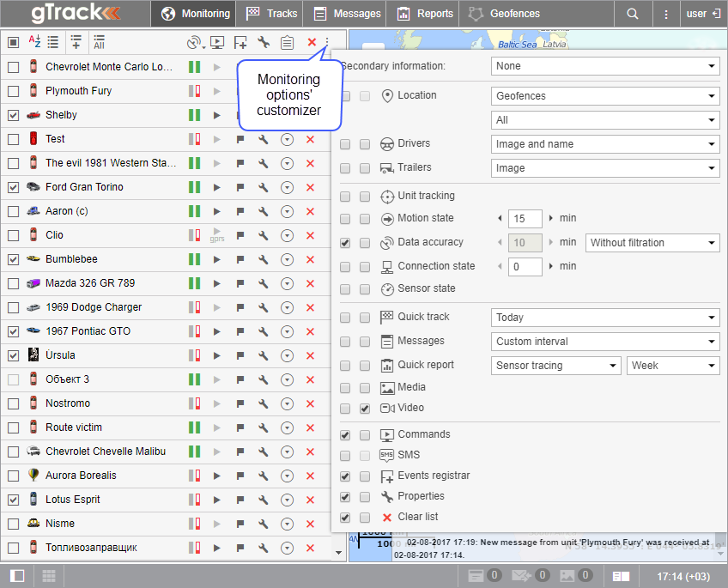Click the red clear list X in the header
728x588 pixels.
tap(312, 42)
